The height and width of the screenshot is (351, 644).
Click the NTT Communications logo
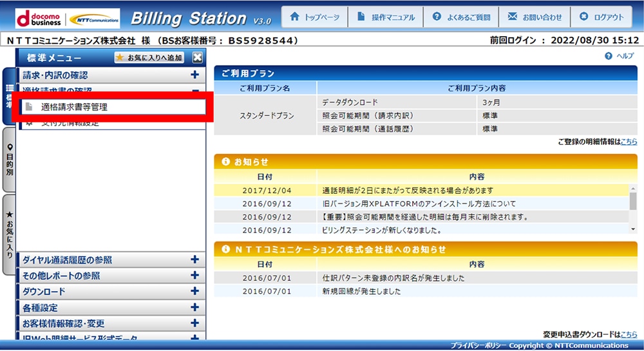point(95,19)
